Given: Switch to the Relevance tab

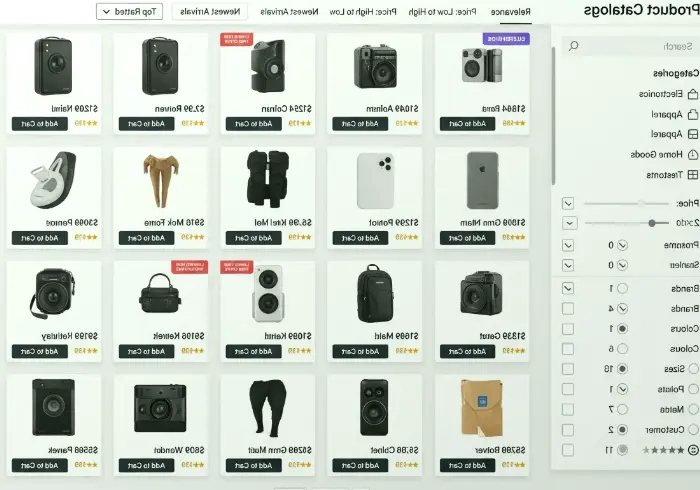Looking at the screenshot, I should [511, 12].
